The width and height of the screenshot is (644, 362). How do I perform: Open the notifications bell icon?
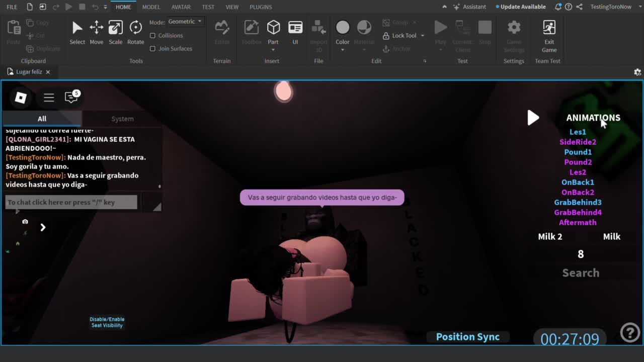pyautogui.click(x=558, y=7)
